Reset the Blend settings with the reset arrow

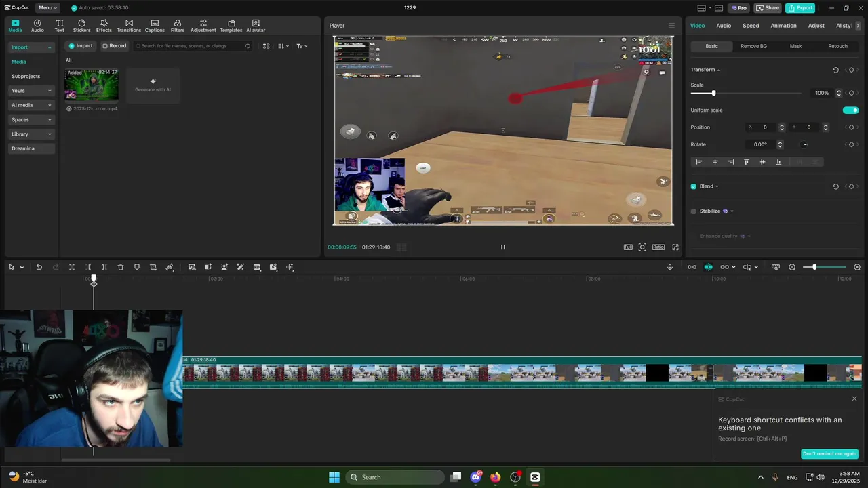pos(835,186)
